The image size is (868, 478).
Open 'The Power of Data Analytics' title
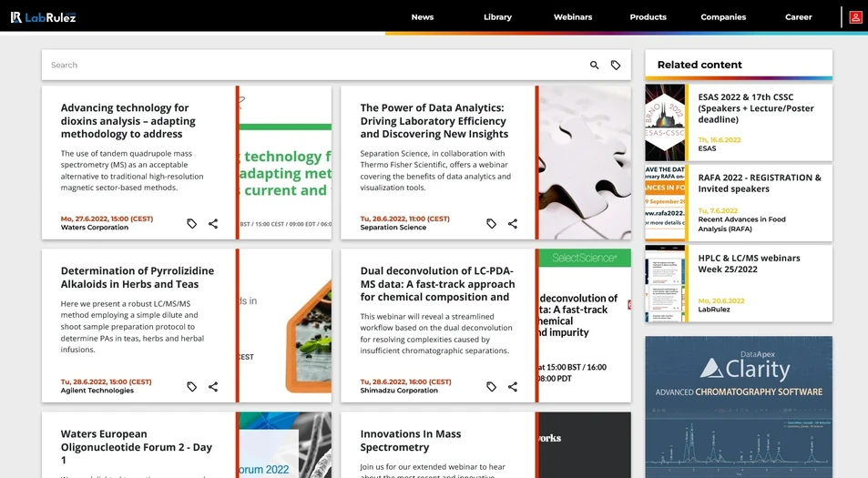click(x=434, y=120)
